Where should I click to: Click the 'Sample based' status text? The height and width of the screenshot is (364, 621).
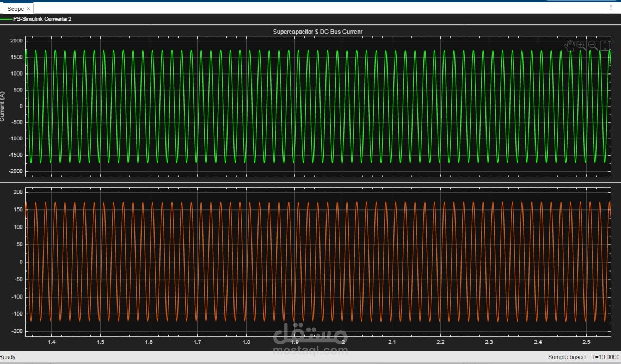tap(567, 357)
